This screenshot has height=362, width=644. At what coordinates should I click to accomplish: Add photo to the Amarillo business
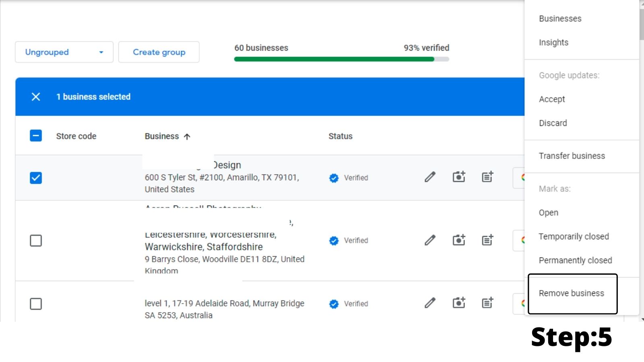(x=459, y=177)
